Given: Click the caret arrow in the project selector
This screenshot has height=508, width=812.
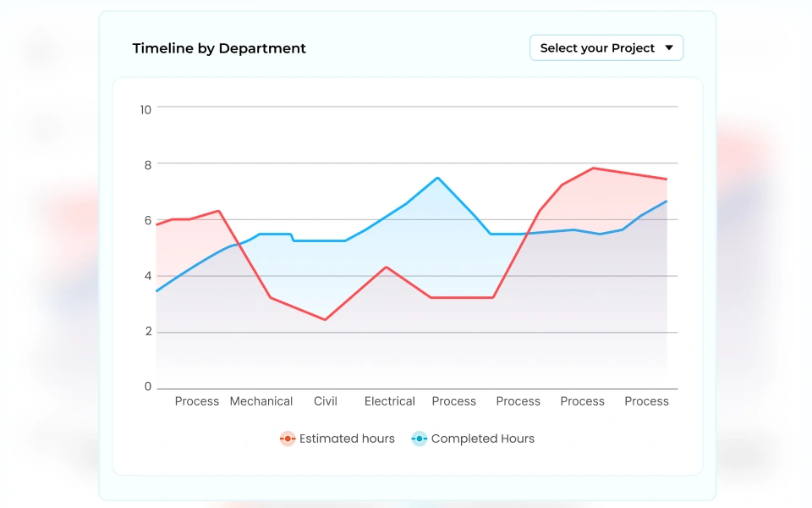Looking at the screenshot, I should point(669,48).
